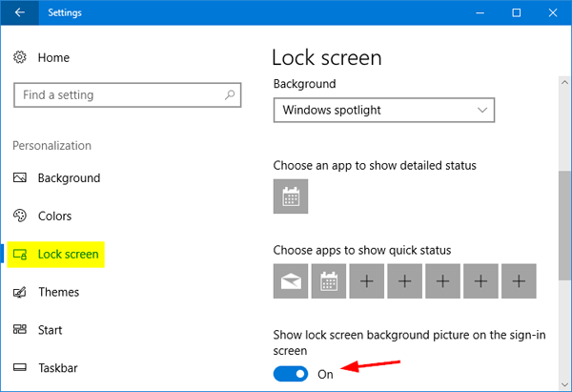Select Lock screen in the sidebar
The width and height of the screenshot is (572, 392).
pos(68,255)
